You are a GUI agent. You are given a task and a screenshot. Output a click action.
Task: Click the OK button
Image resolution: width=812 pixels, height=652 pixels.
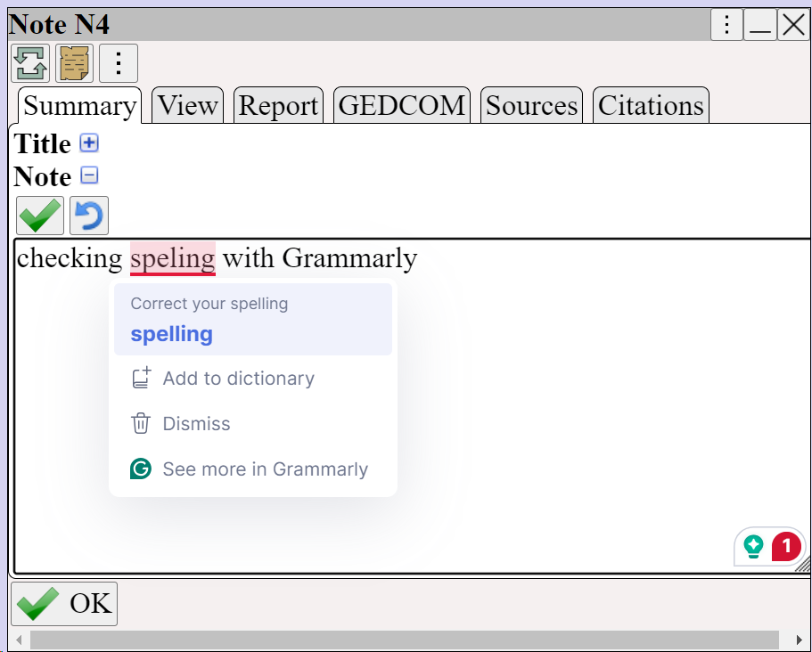64,604
